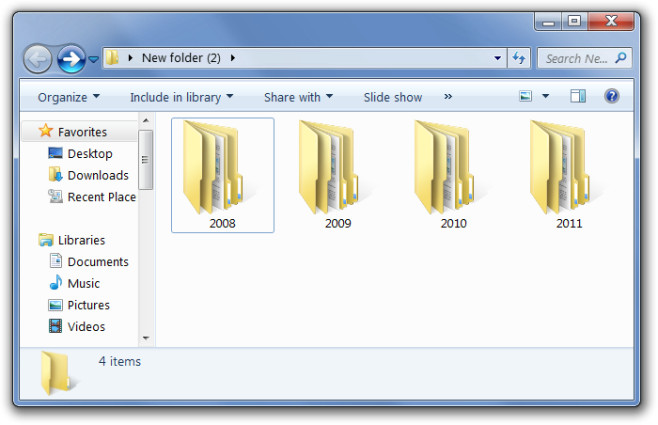Open Desktop in Favorites

click(x=90, y=154)
